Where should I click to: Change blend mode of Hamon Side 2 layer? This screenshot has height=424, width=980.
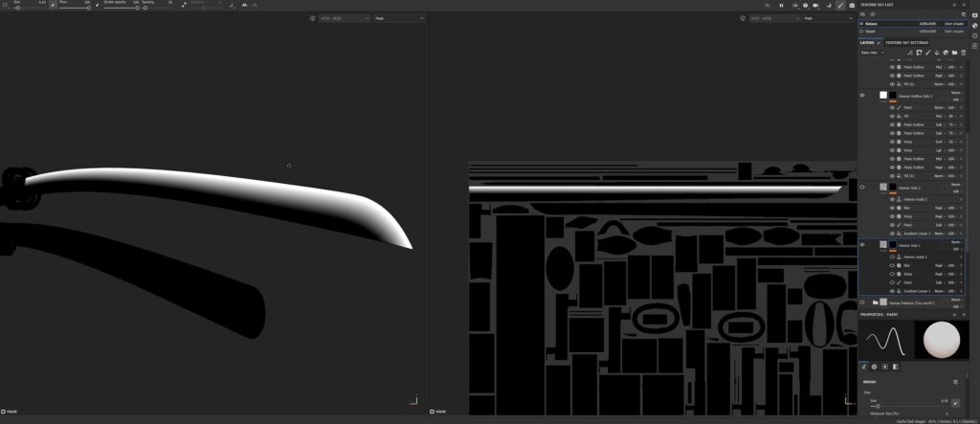coord(956,185)
